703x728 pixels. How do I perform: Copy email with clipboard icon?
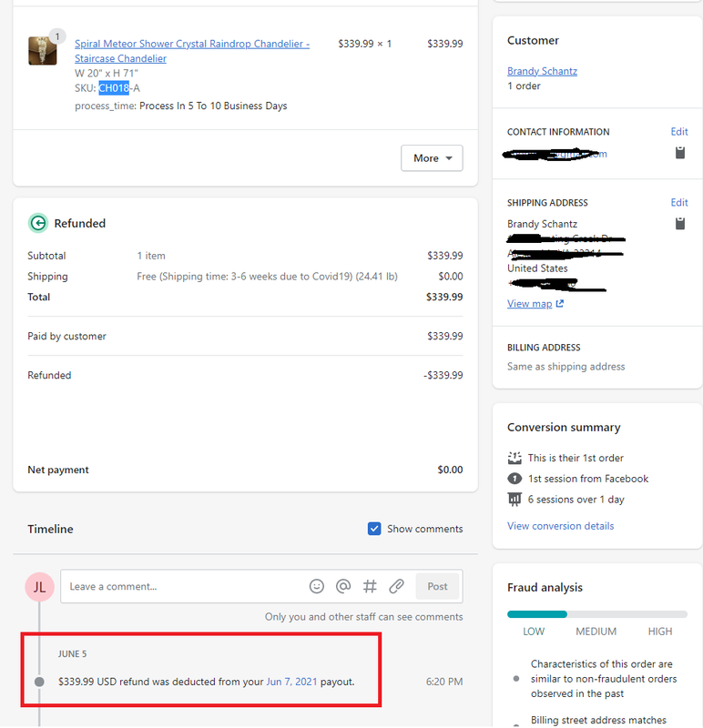tap(679, 153)
